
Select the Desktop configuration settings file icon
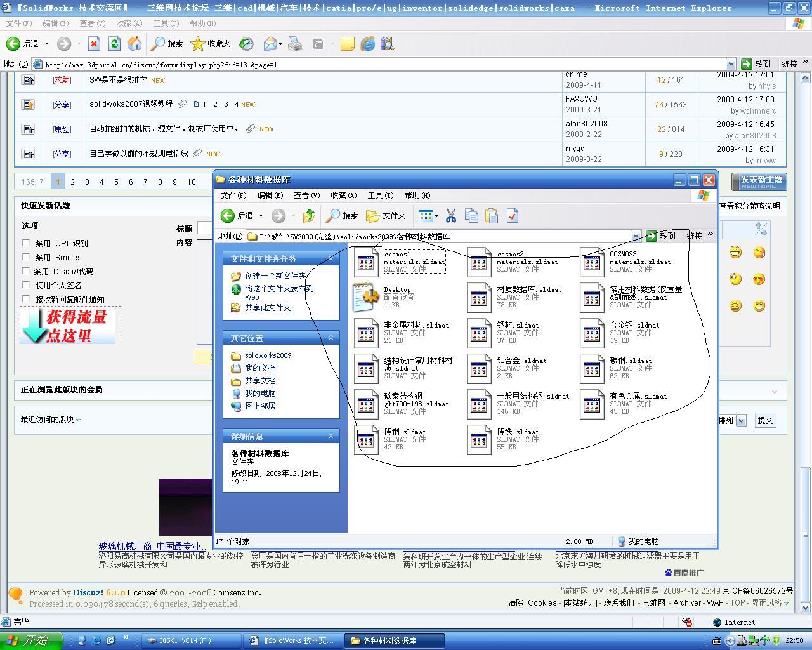[367, 297]
